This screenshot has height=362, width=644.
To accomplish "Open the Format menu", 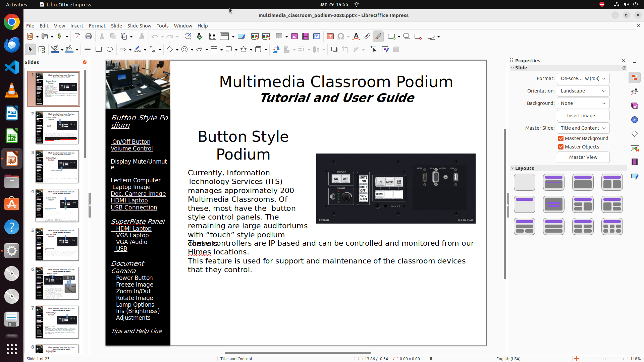I will [x=97, y=26].
